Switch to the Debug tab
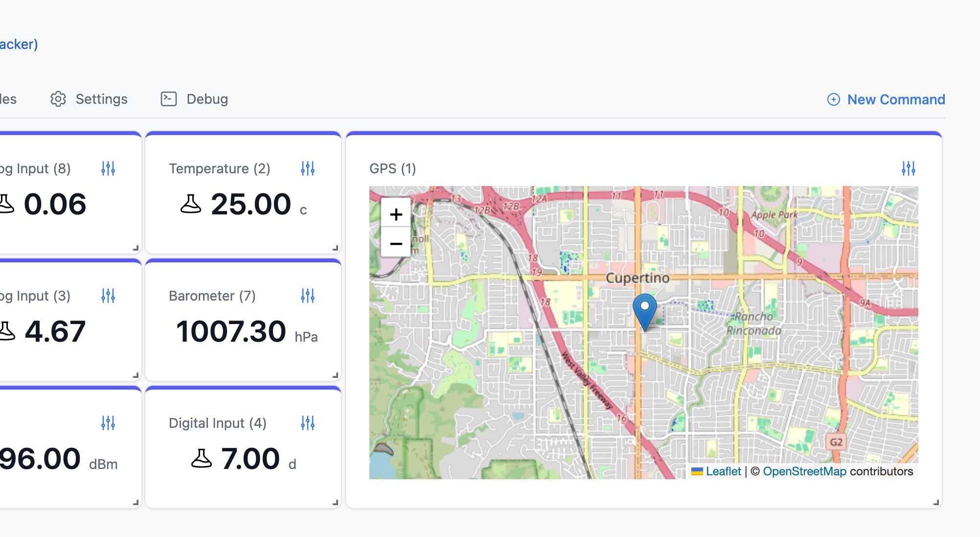This screenshot has height=537, width=980. pyautogui.click(x=195, y=99)
